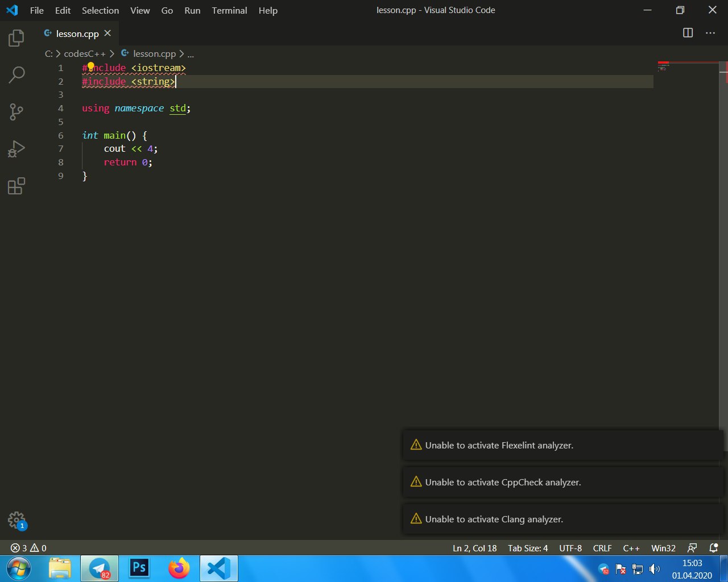Click the split editor right icon

688,33
